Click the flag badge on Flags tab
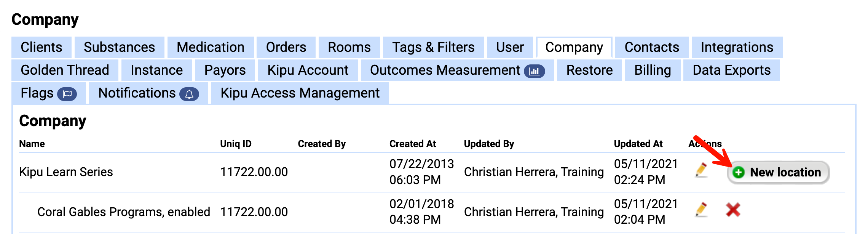868x234 pixels. pos(67,94)
